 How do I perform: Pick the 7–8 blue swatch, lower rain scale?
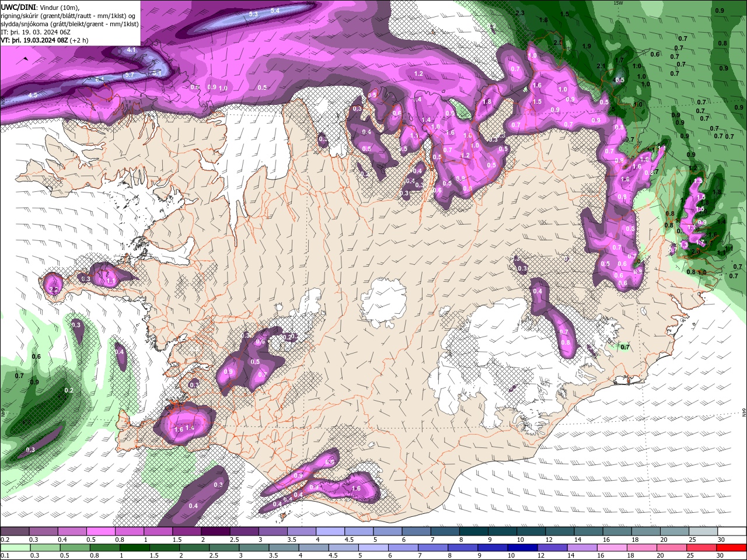point(433,547)
